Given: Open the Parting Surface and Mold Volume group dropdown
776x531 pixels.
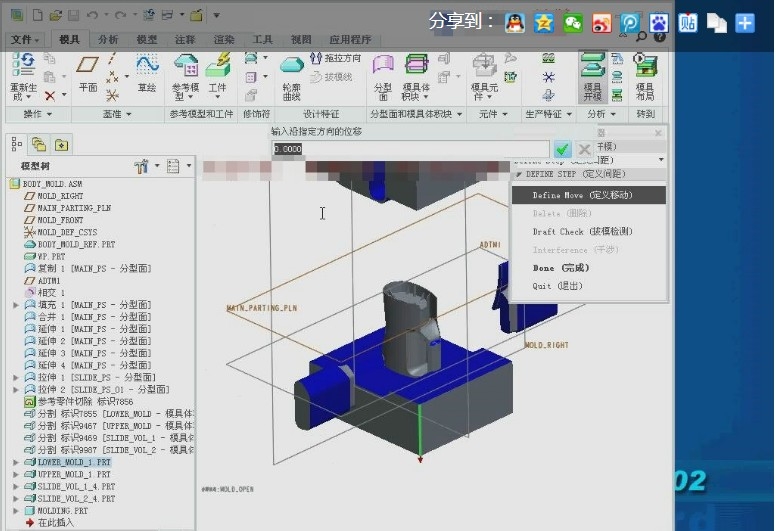Looking at the screenshot, I should coord(416,114).
